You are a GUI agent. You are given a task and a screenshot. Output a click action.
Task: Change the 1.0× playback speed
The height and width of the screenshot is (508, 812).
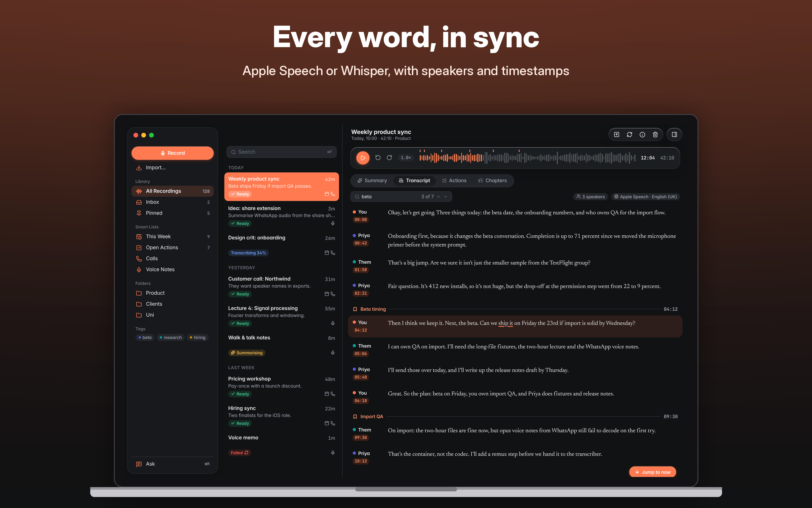406,157
